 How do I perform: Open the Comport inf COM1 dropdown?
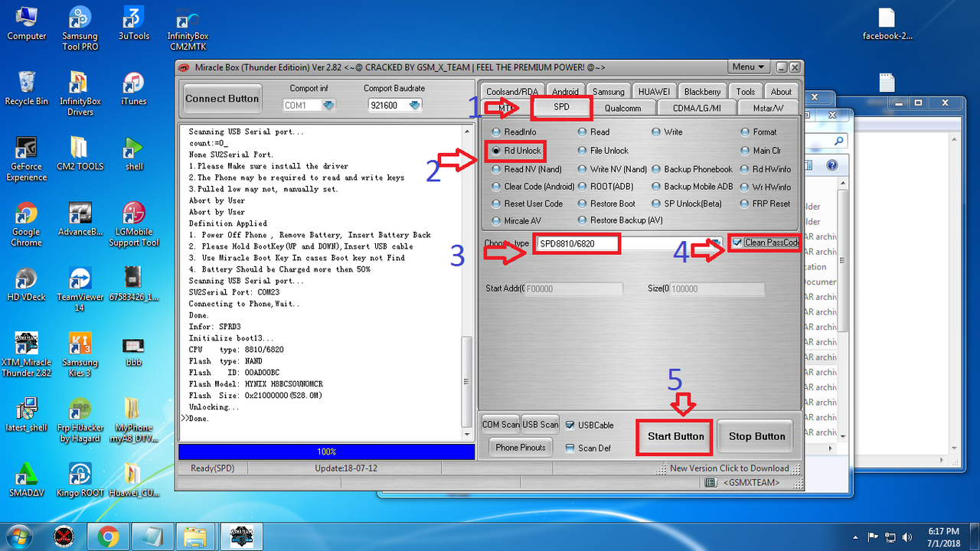[328, 105]
